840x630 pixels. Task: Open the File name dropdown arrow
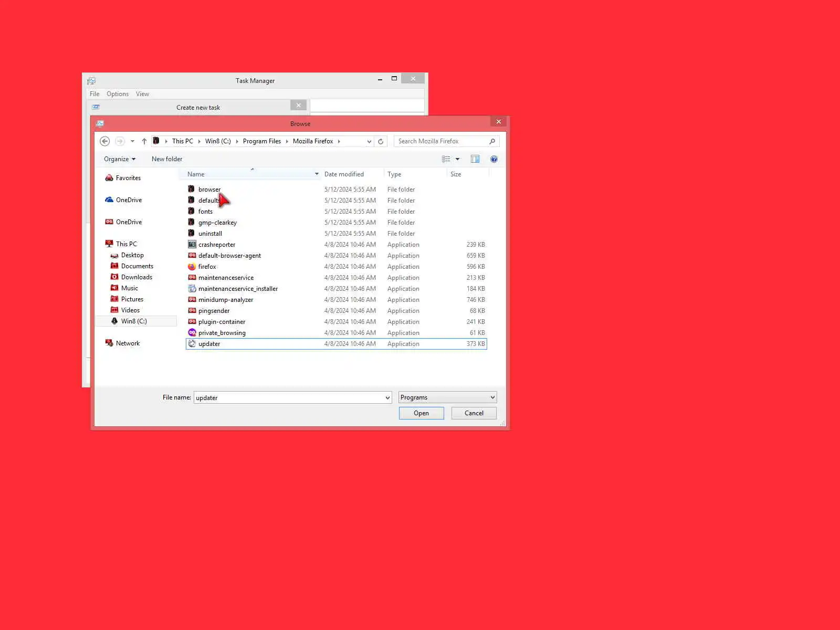(x=388, y=397)
